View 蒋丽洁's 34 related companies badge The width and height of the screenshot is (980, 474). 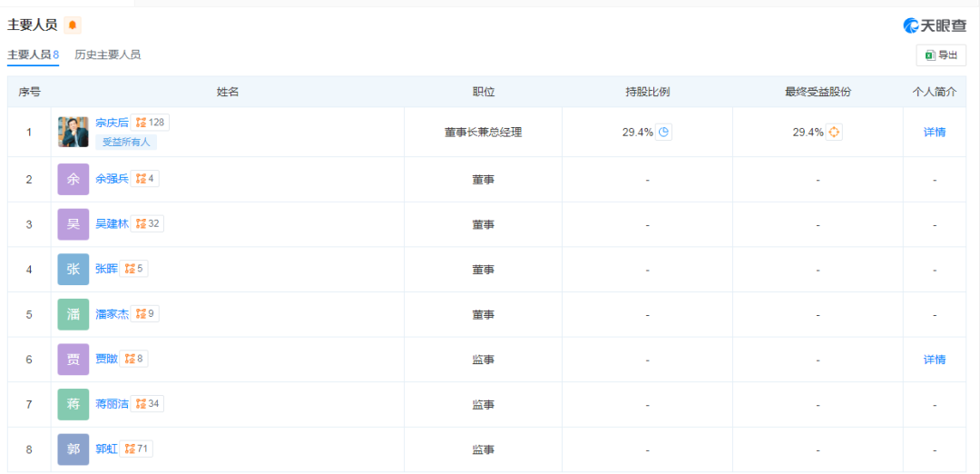point(148,404)
